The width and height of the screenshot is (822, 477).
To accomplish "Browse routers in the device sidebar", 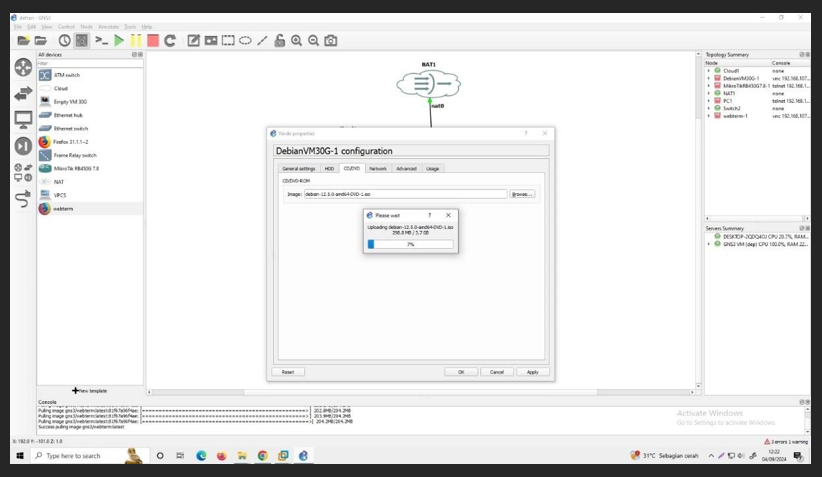I will 23,68.
